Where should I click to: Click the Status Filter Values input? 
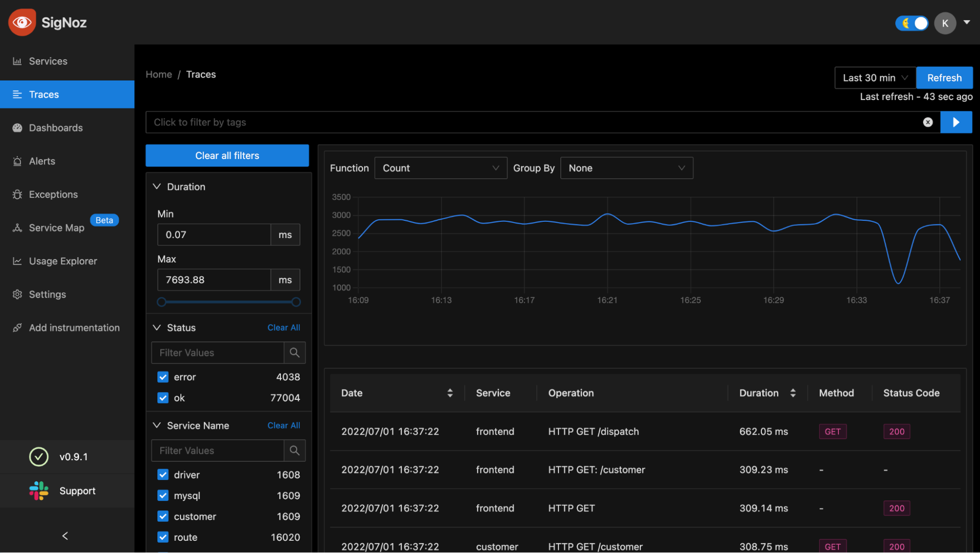[x=218, y=353]
